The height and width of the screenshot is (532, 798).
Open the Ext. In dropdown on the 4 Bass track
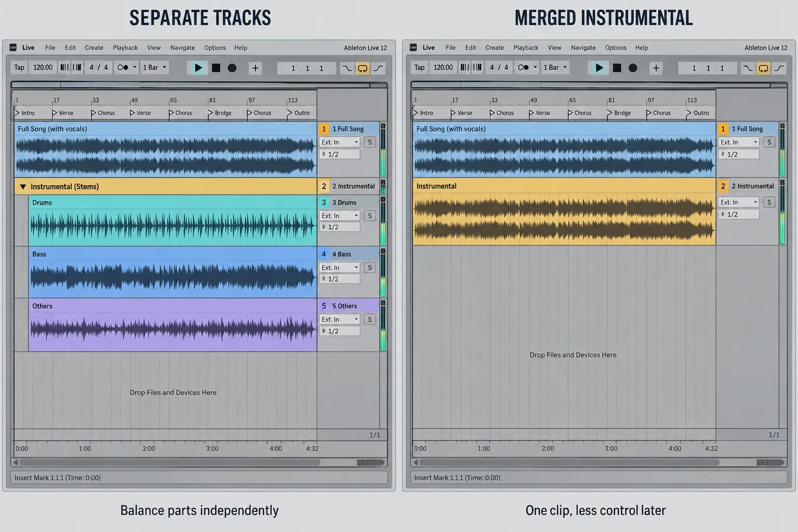click(340, 268)
